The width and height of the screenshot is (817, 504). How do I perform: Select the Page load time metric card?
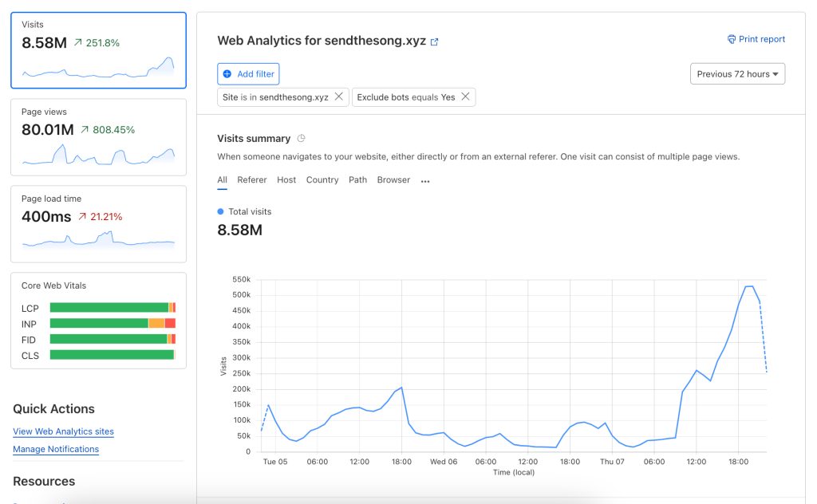coord(98,224)
